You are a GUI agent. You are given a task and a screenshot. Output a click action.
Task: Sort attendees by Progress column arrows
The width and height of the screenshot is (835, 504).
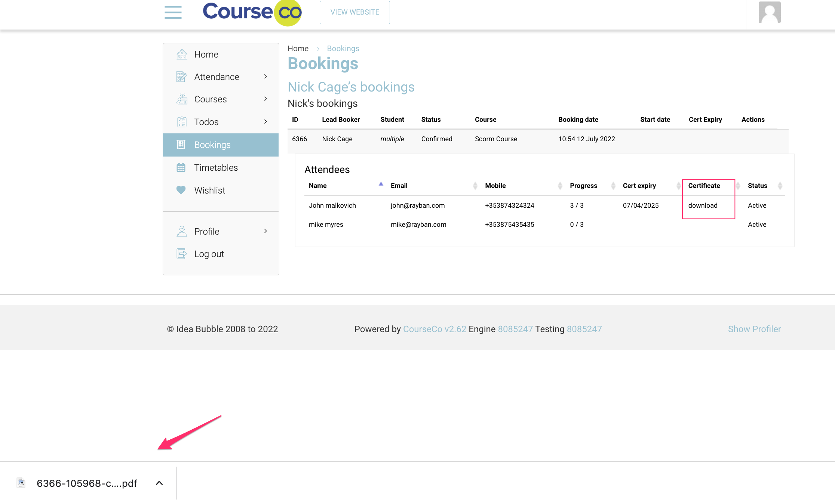coord(613,186)
